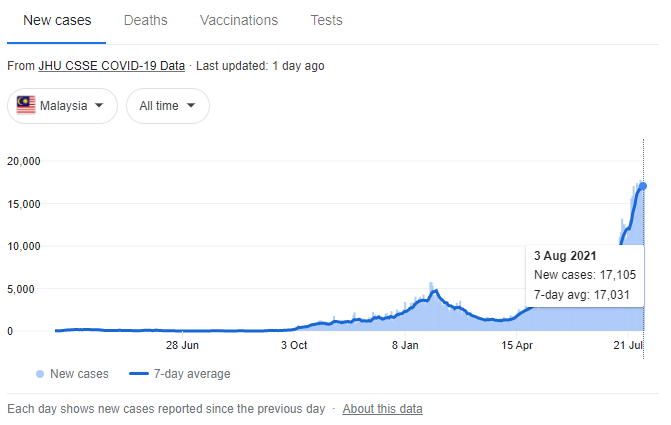Image resolution: width=671 pixels, height=425 pixels.
Task: Open the Vaccinations tab
Action: pyautogui.click(x=239, y=20)
